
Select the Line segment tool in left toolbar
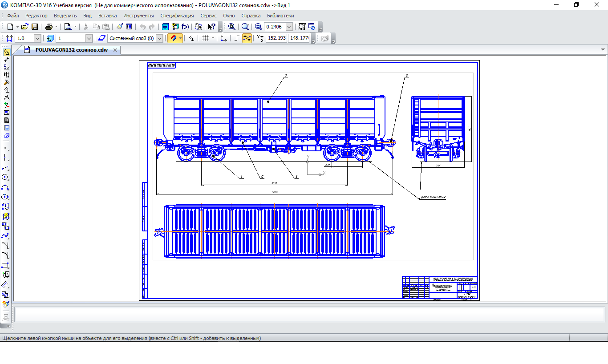click(5, 168)
